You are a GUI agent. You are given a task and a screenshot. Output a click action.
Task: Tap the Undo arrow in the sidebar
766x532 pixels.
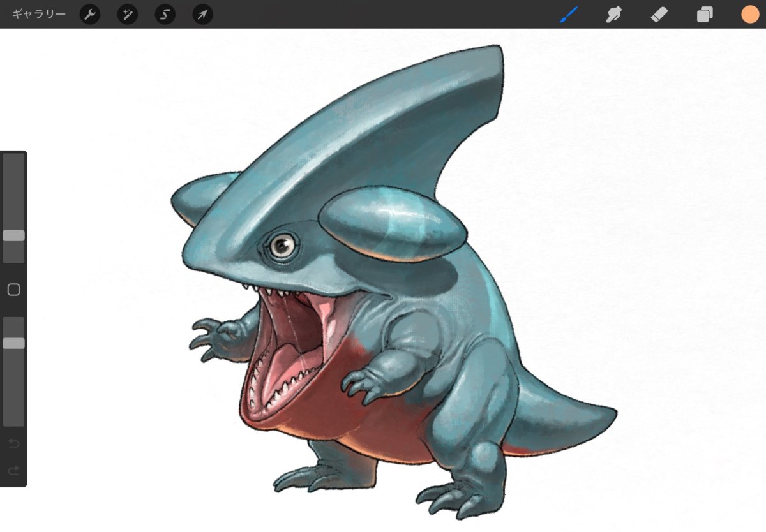(x=13, y=443)
